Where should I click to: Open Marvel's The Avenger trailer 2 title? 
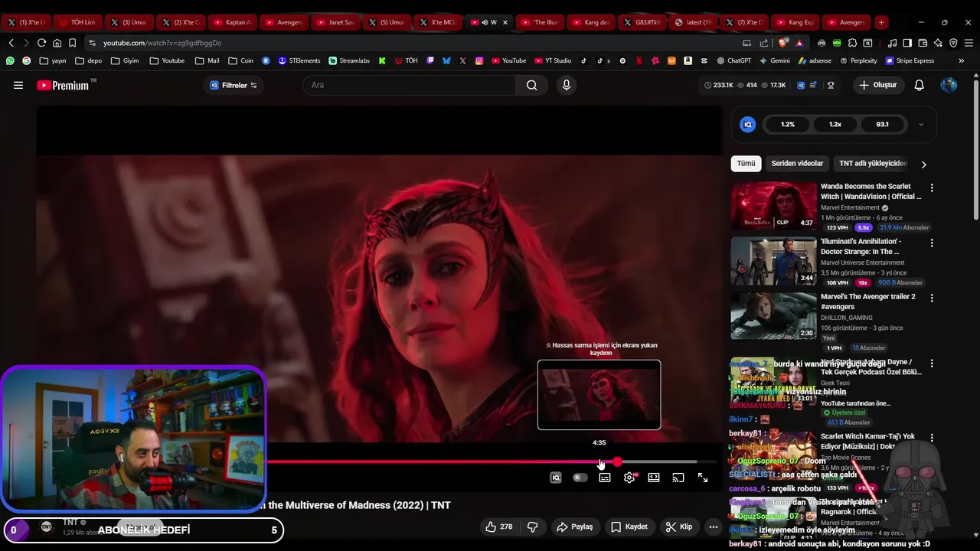[x=867, y=302]
